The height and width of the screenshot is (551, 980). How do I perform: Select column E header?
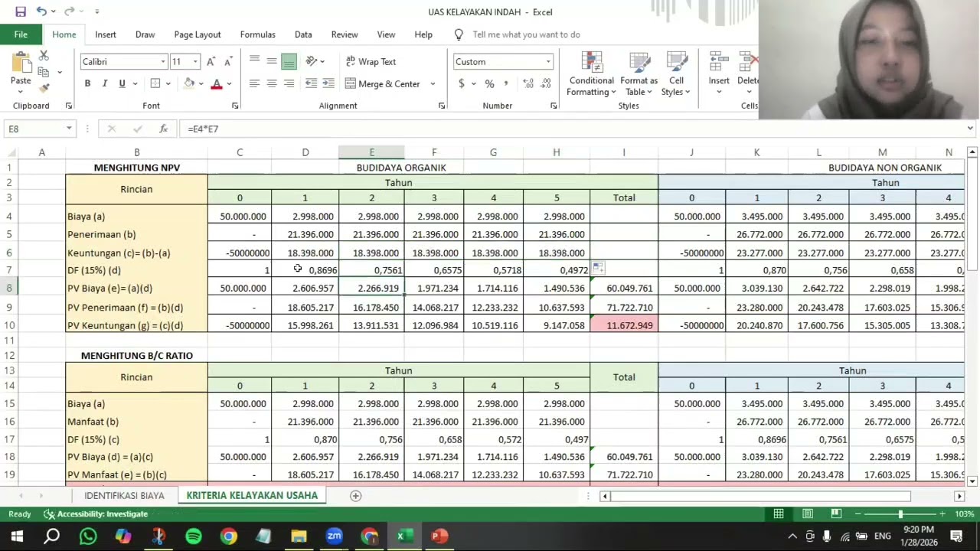point(371,153)
